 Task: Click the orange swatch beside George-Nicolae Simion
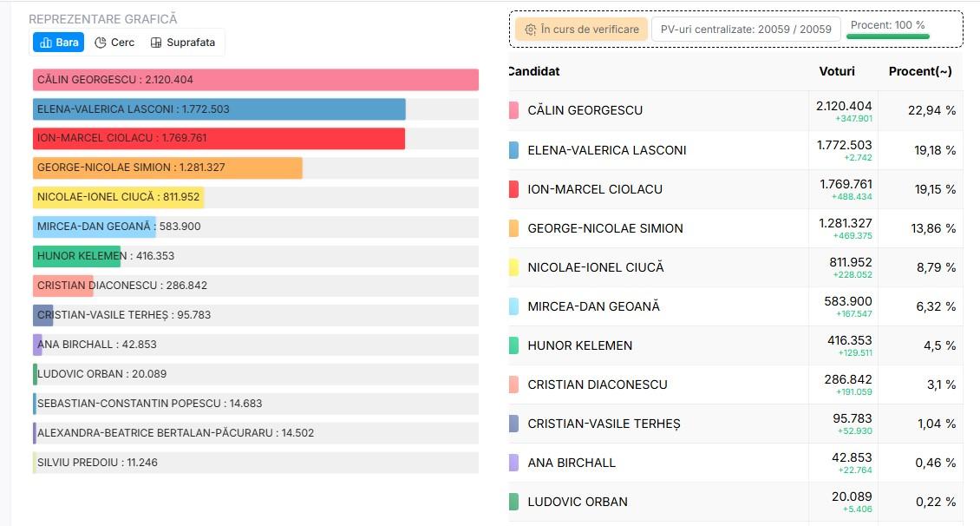pos(513,228)
